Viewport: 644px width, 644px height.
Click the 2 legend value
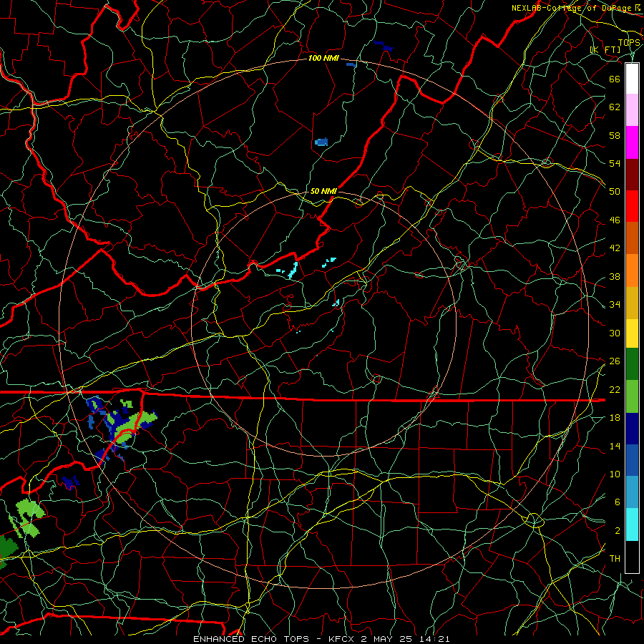(617, 531)
